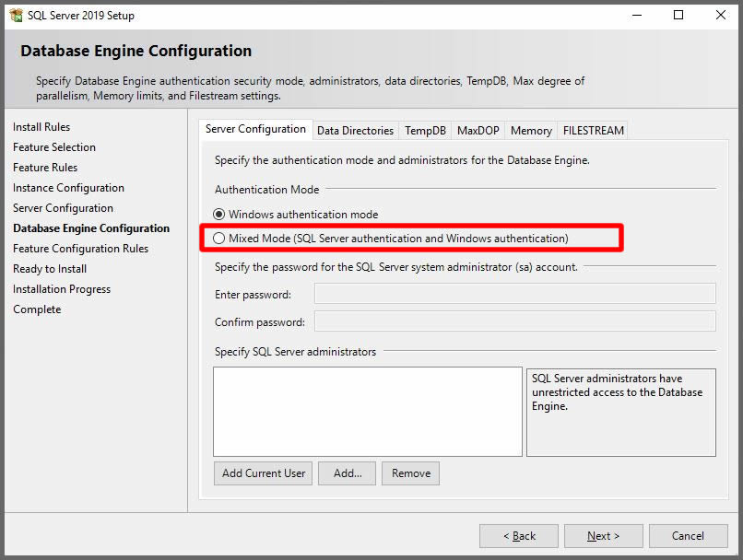Open the TempDB tab
743x560 pixels.
(425, 131)
